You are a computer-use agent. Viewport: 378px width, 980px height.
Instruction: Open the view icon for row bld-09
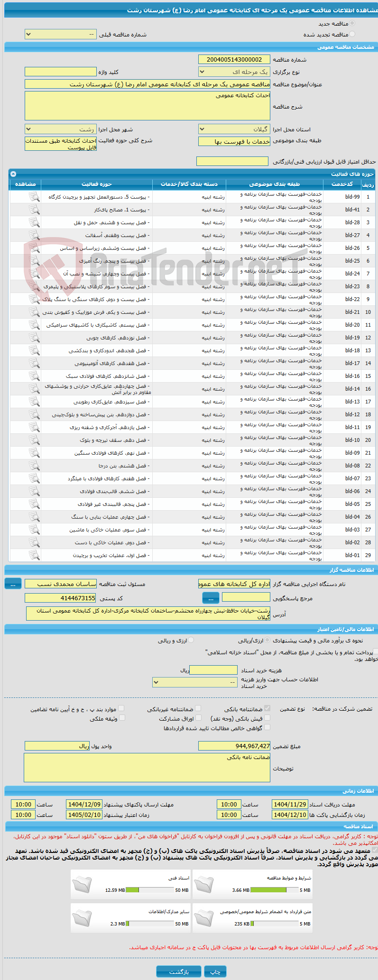tap(34, 453)
